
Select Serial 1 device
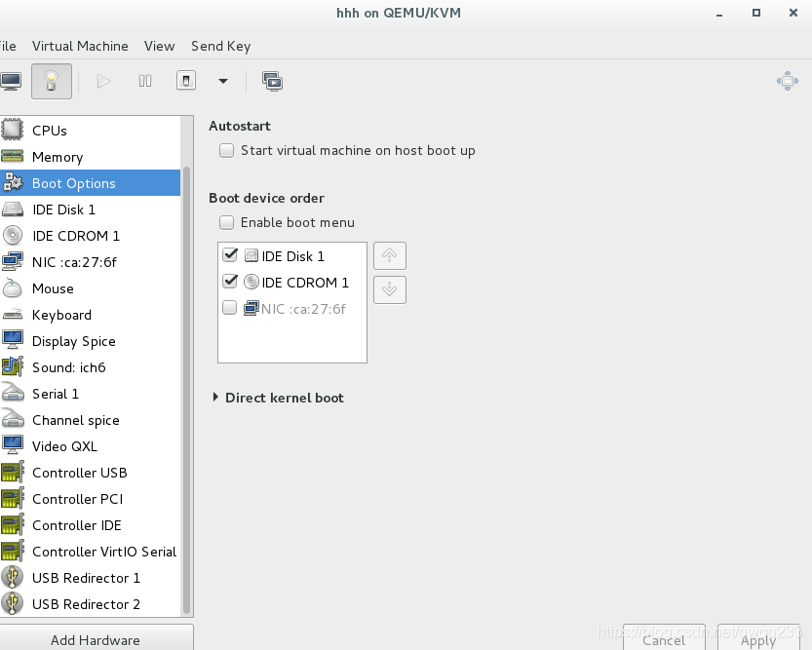90,394
